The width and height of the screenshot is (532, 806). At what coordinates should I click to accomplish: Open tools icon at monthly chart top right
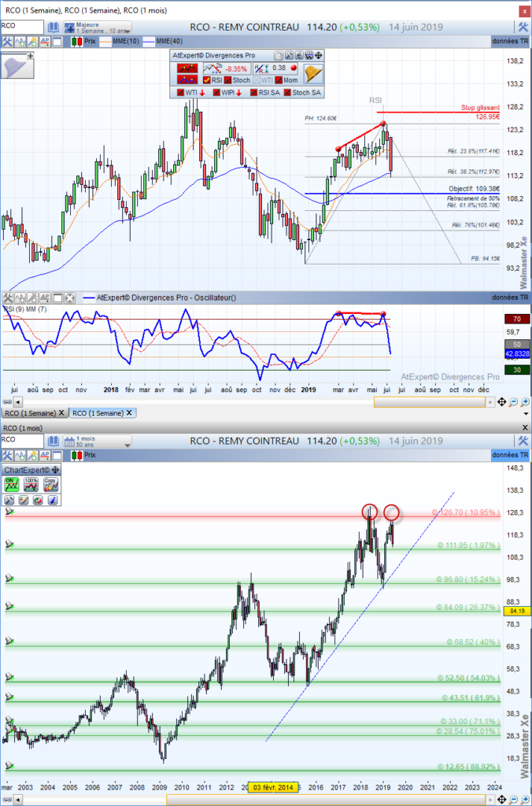(523, 441)
